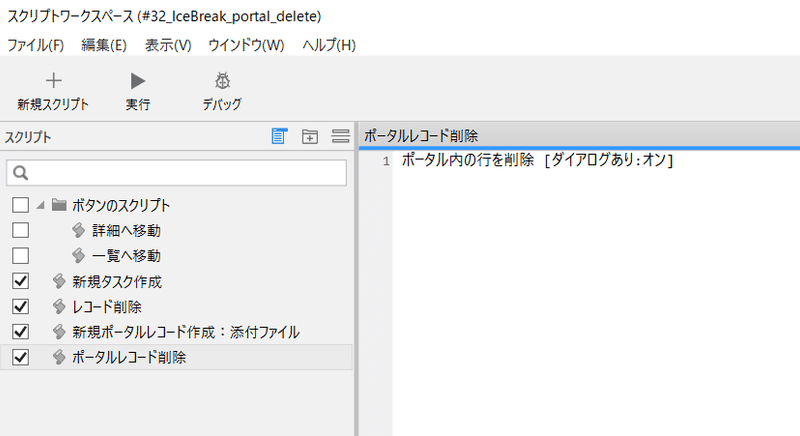Image resolution: width=800 pixels, height=436 pixels.
Task: Open the 編集(E) menu
Action: (x=104, y=45)
